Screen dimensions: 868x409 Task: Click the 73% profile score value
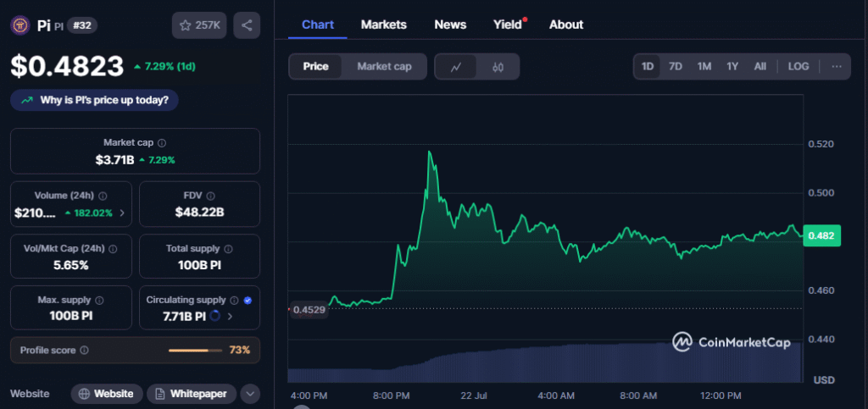[x=240, y=350]
